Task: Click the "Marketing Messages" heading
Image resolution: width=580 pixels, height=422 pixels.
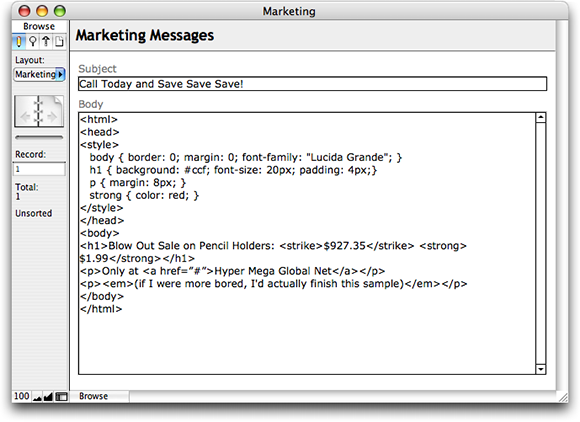Action: 145,36
